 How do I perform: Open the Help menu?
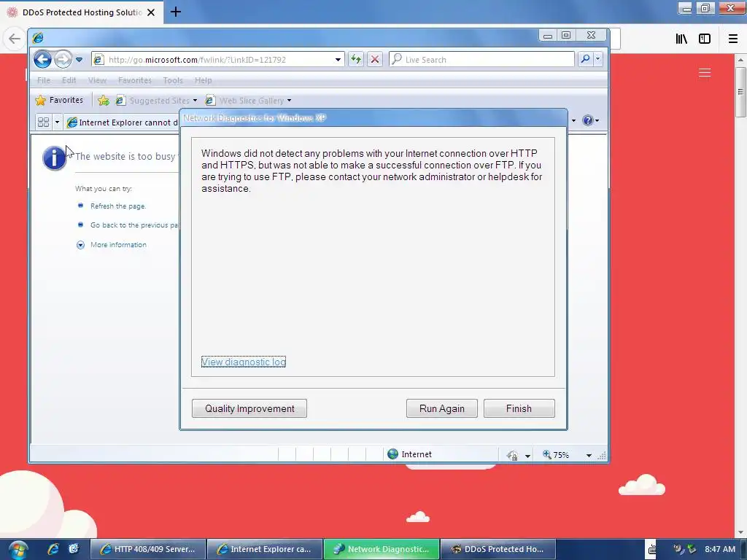tap(203, 80)
